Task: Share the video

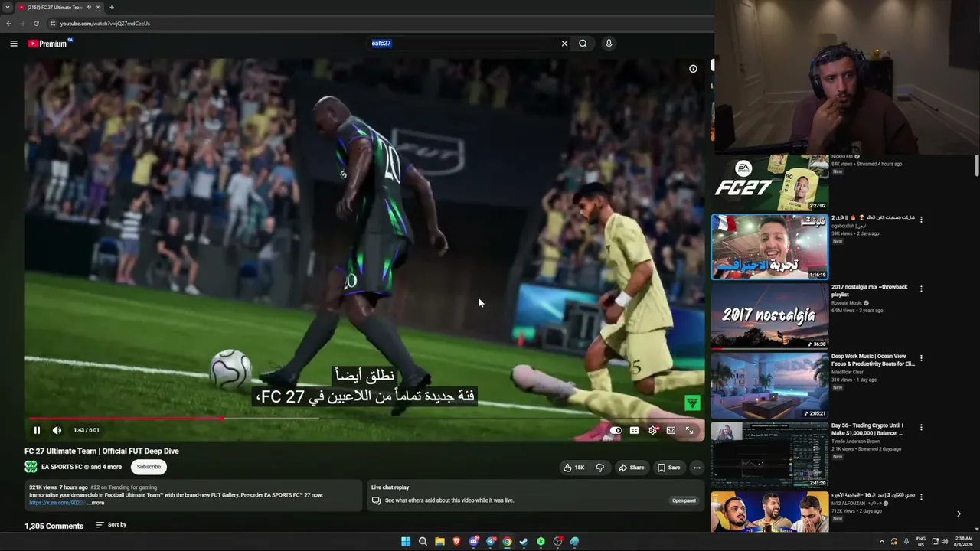Action: pos(631,468)
